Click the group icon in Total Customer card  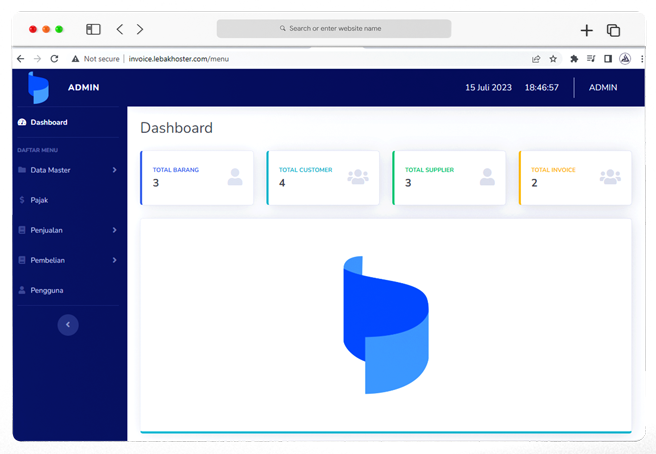click(358, 177)
